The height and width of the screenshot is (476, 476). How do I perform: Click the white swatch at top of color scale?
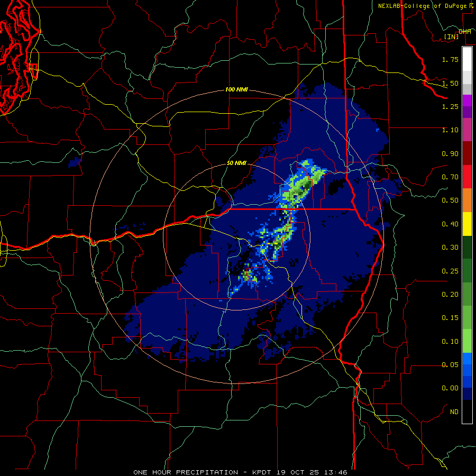pyautogui.click(x=467, y=59)
